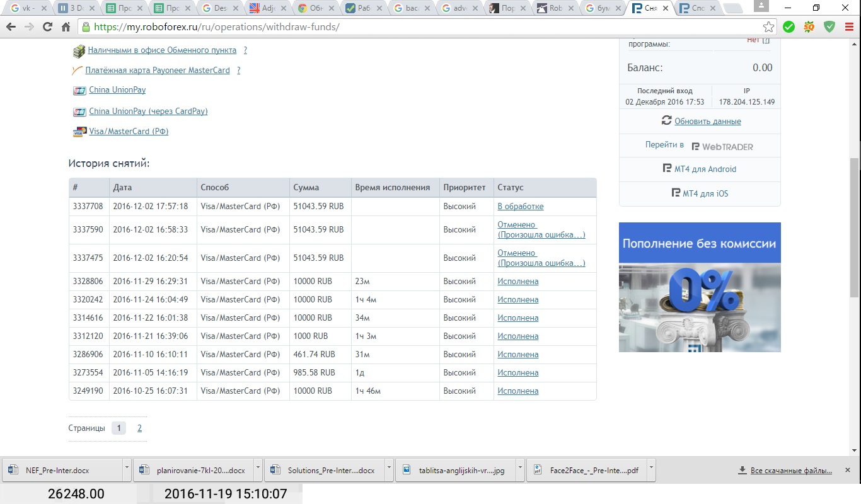Screen dimensions: 861x504
Task: Close the active Сня tab
Action: (664, 9)
